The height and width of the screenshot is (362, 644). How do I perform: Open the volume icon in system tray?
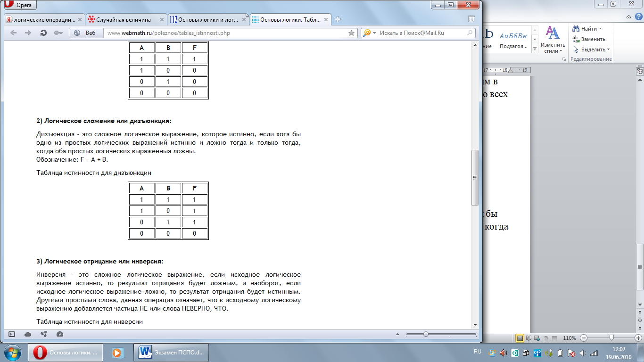click(584, 353)
